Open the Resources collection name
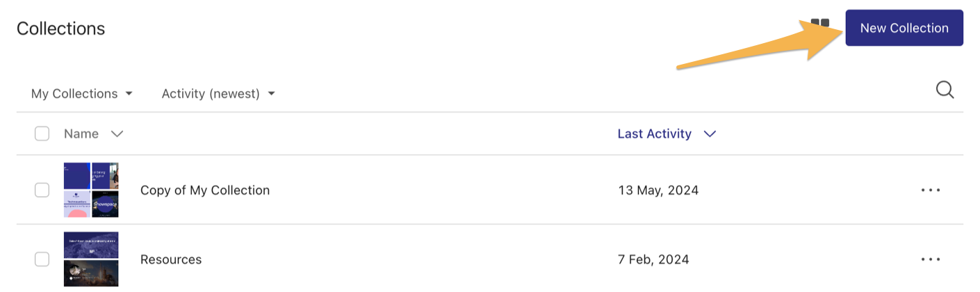The image size is (980, 292). (x=171, y=259)
